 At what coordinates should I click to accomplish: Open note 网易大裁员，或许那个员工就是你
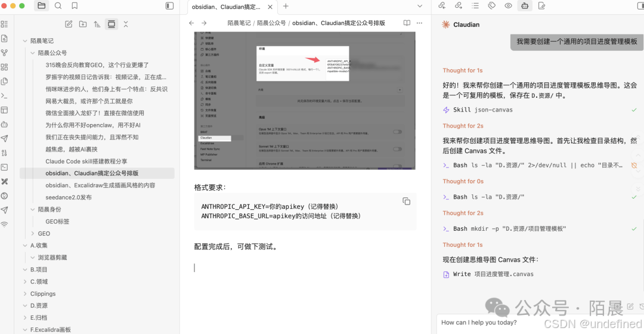[x=89, y=101]
